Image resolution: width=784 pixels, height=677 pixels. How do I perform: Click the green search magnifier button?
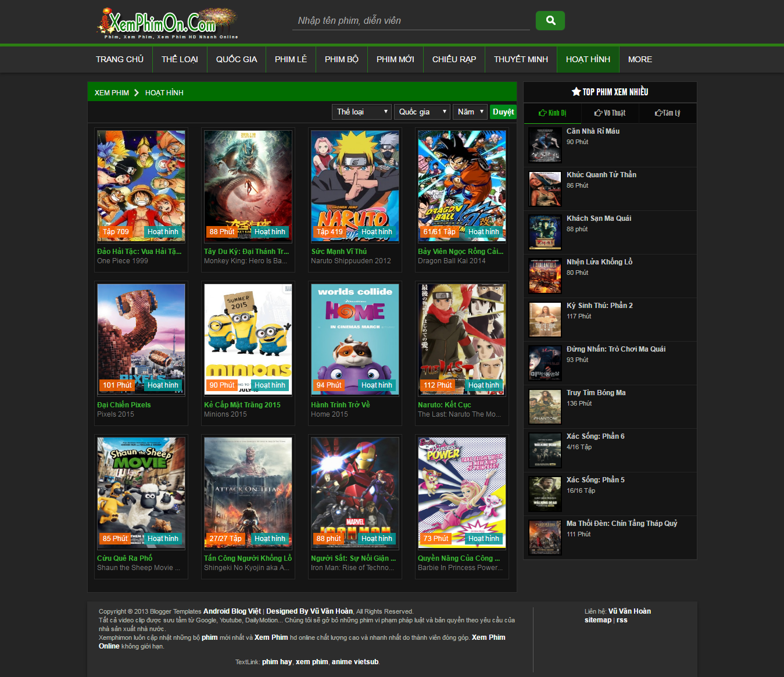click(x=550, y=21)
